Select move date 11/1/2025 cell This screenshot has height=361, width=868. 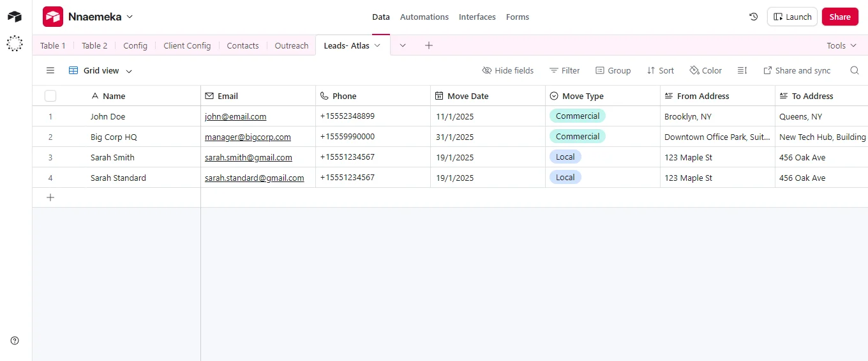click(488, 116)
